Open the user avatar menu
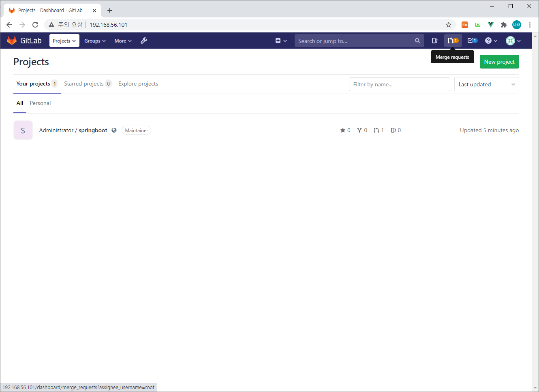 pyautogui.click(x=513, y=41)
